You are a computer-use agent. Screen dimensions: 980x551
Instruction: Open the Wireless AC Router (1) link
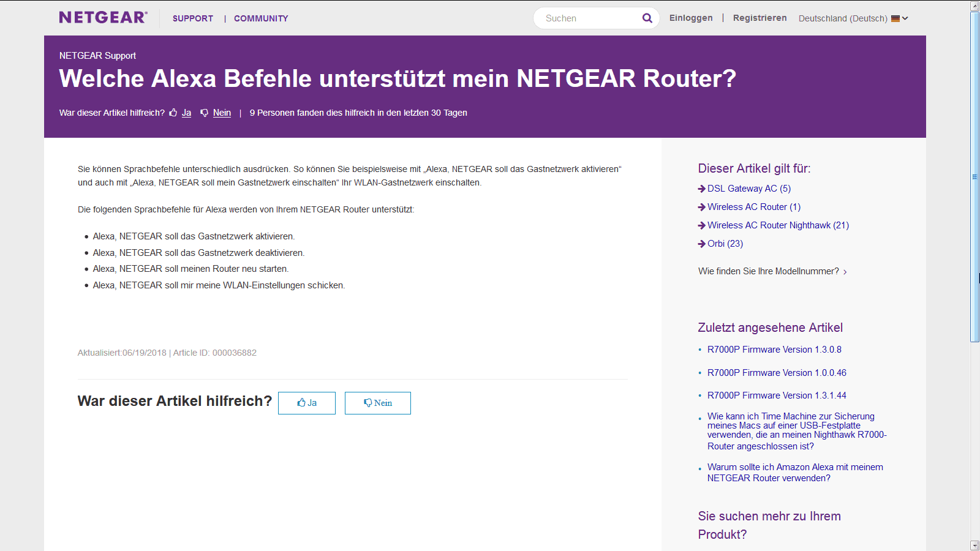754,207
